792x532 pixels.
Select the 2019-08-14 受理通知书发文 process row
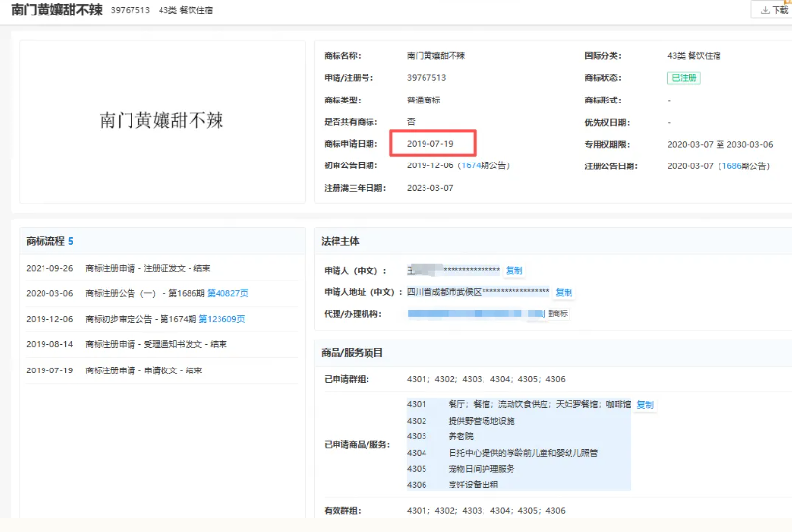point(161,344)
